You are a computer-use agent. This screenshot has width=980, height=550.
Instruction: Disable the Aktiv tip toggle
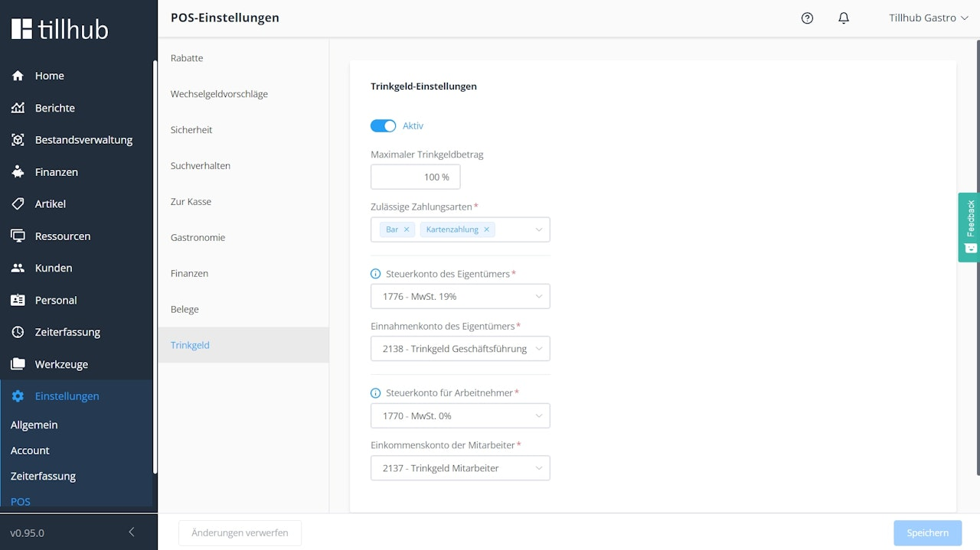(384, 126)
